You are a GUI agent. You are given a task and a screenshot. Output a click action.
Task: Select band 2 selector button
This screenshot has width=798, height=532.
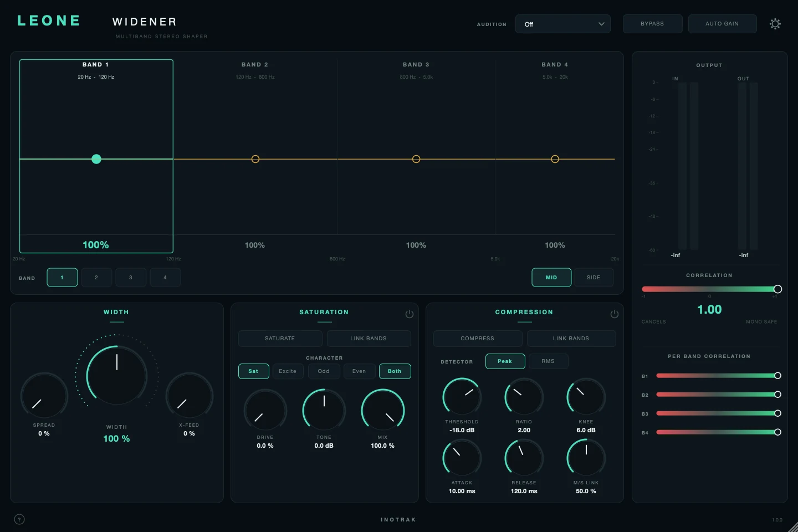coord(96,278)
